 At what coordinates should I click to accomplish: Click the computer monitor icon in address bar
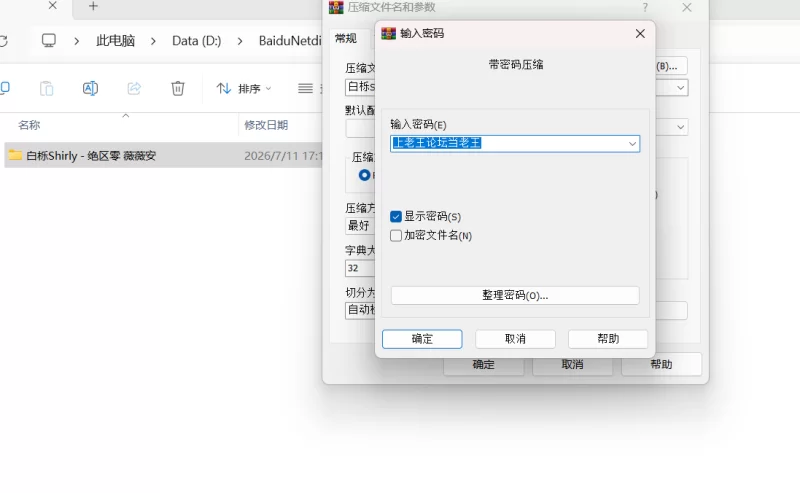pyautogui.click(x=49, y=40)
